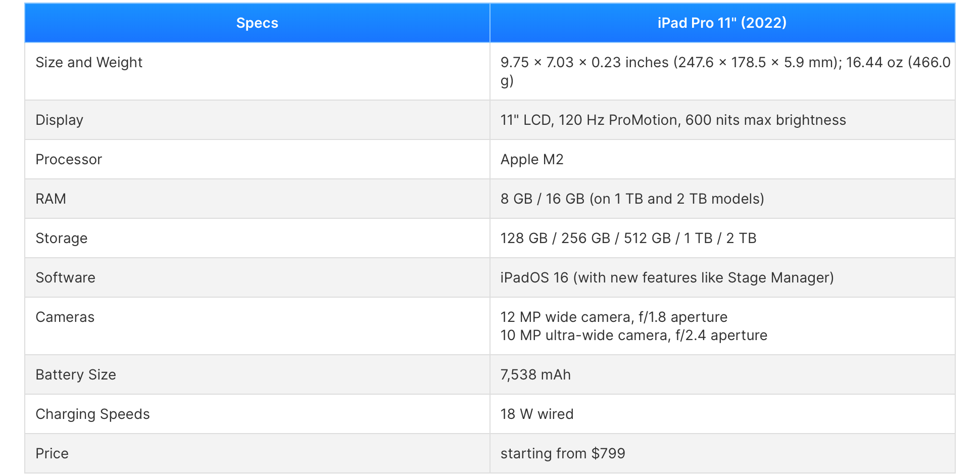Click the 18 W wired charging value
Viewport: 980px width, 474px height.
(536, 414)
